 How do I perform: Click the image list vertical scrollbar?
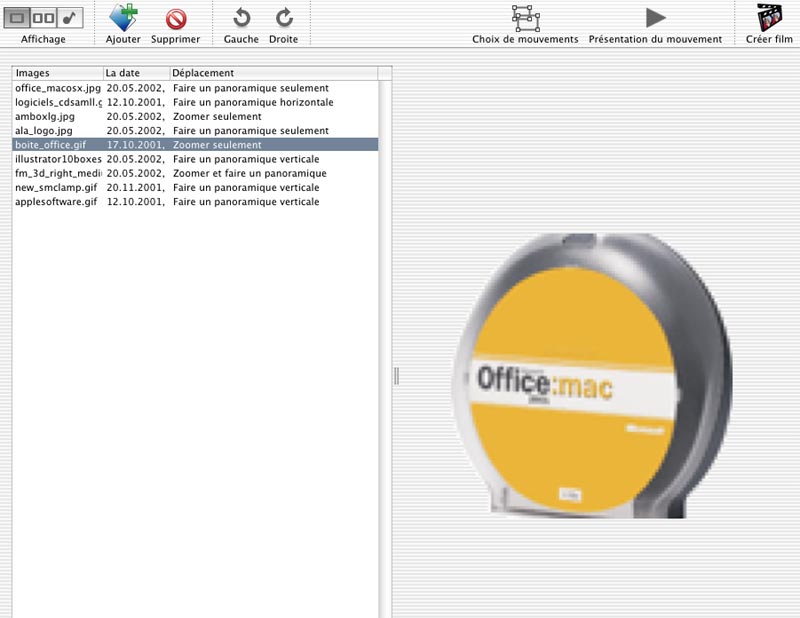click(x=385, y=347)
